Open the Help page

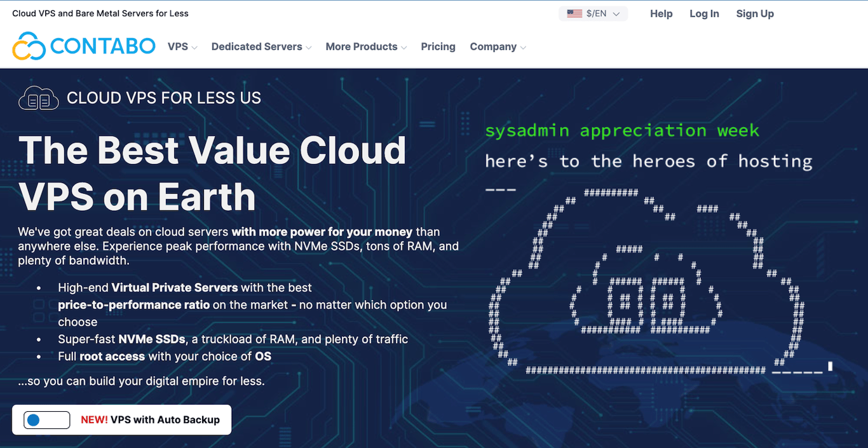click(x=661, y=13)
